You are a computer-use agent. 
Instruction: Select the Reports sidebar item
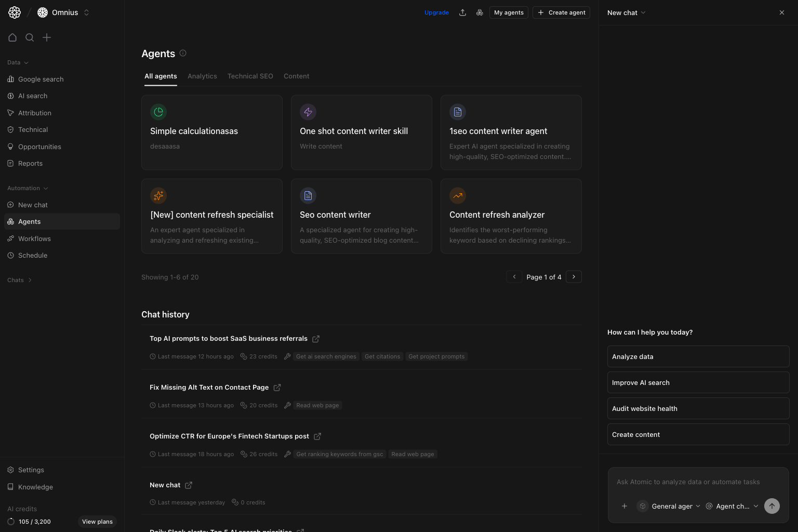30,163
